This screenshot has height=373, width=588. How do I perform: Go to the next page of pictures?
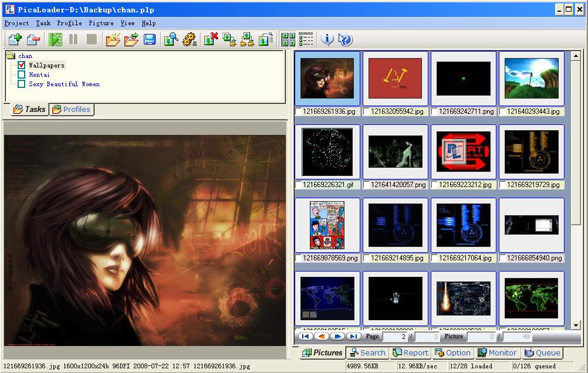337,336
